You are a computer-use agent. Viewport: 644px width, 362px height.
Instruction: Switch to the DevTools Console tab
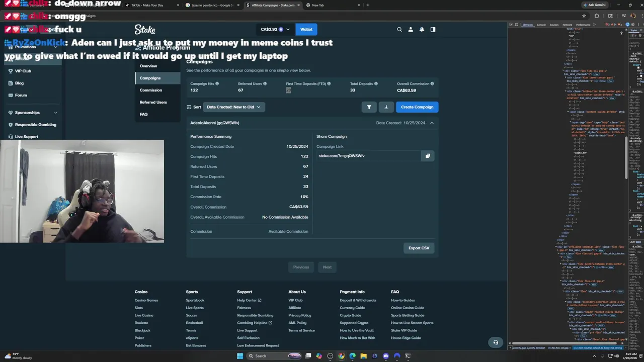point(541,25)
